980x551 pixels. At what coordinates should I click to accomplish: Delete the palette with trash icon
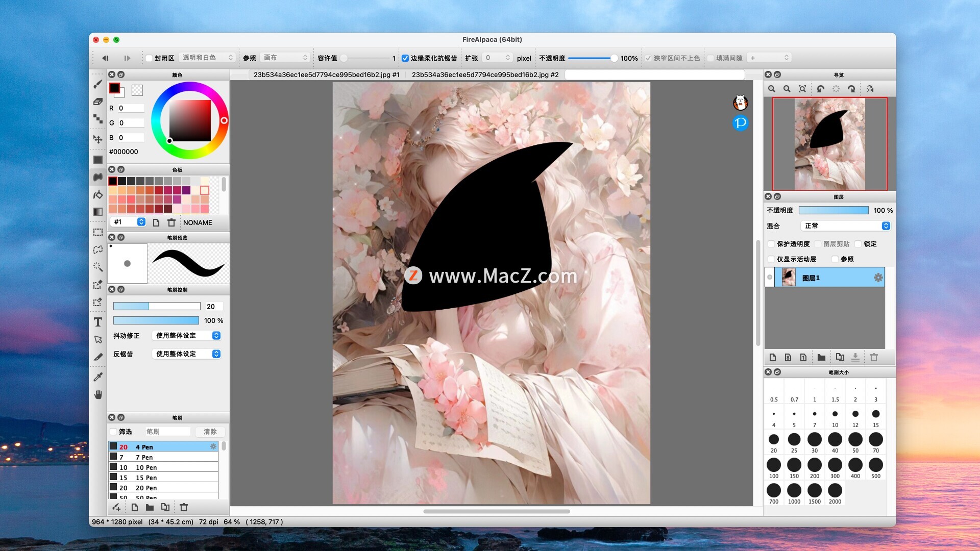171,222
